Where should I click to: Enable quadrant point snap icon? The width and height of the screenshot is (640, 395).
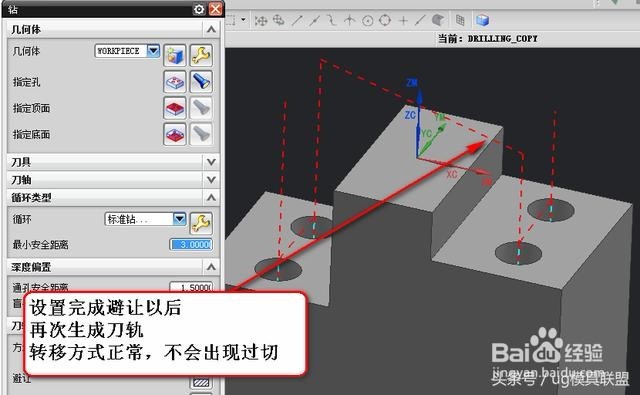[385, 20]
